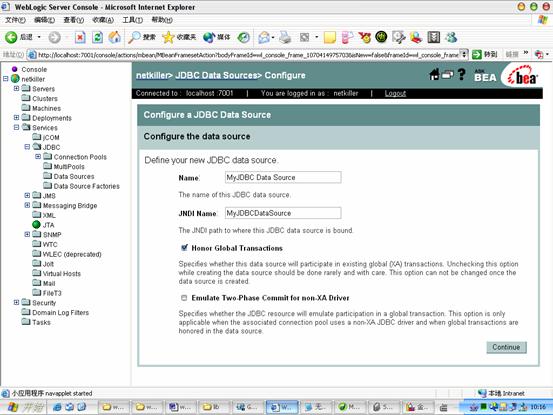553x415 pixels.
Task: Collapse the JDBC tree node
Action: pyautogui.click(x=27, y=147)
